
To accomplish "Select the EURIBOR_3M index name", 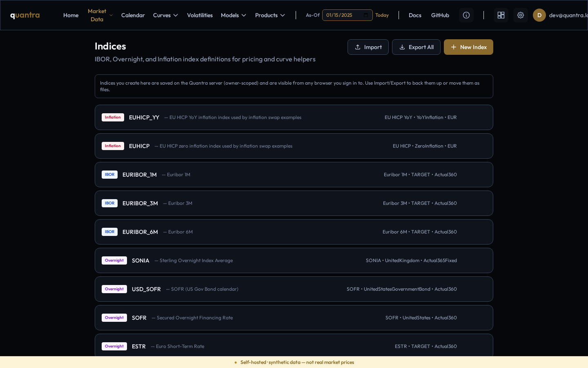I will [x=140, y=203].
